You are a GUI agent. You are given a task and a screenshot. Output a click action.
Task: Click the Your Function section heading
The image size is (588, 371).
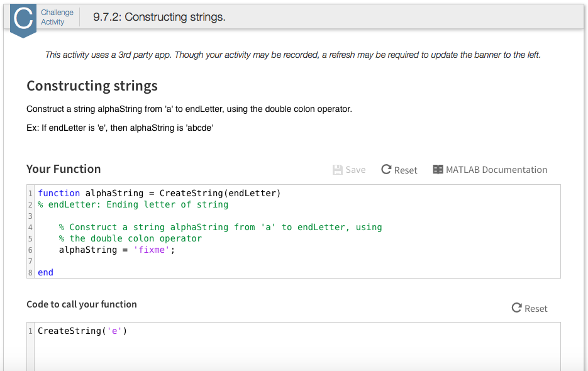click(x=64, y=169)
